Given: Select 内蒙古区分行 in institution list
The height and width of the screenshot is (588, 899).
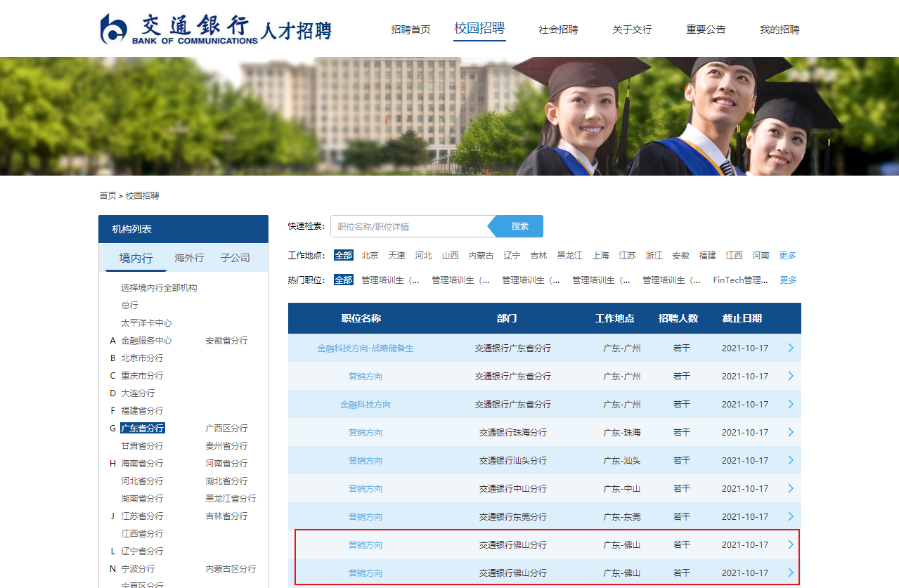Looking at the screenshot, I should pos(231,568).
